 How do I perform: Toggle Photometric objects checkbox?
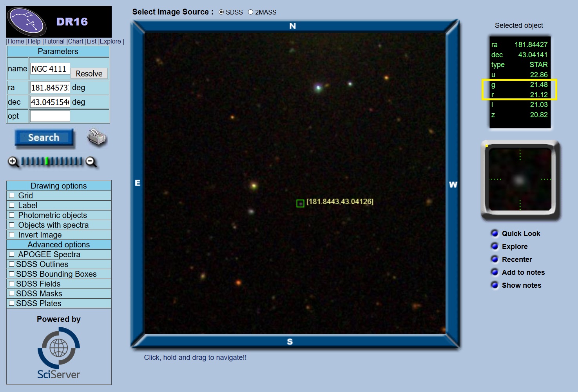click(12, 215)
